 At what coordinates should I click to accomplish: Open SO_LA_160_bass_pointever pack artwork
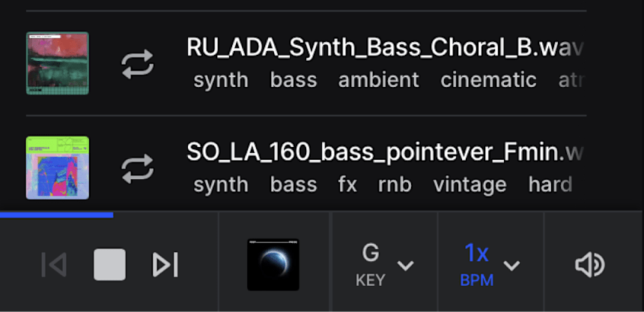coord(58,168)
